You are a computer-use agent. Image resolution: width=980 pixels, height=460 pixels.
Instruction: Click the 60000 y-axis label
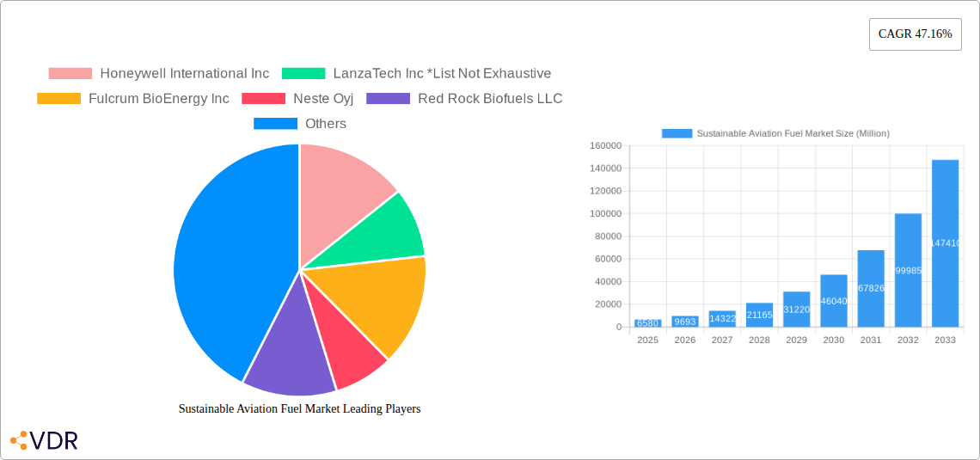point(608,259)
